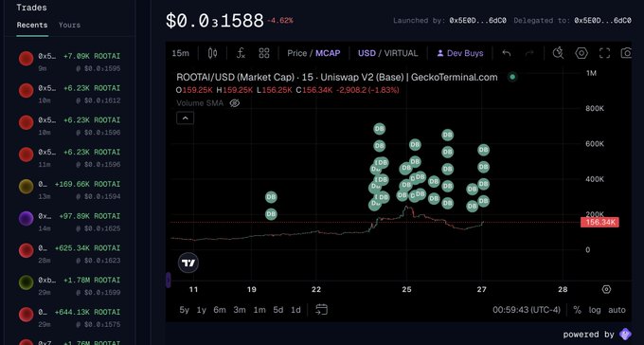
Task: Click red avatar of +644.13K ROOTAI trade
Action: click(26, 315)
